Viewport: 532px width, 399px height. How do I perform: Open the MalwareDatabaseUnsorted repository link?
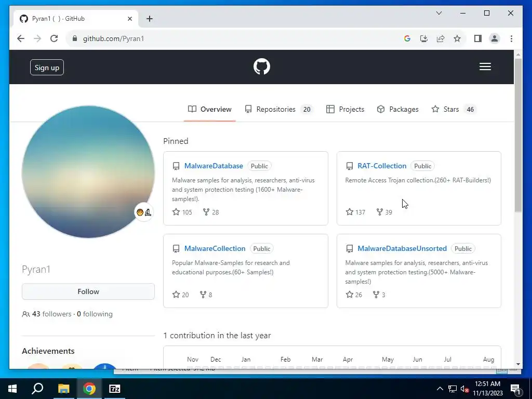coord(402,248)
